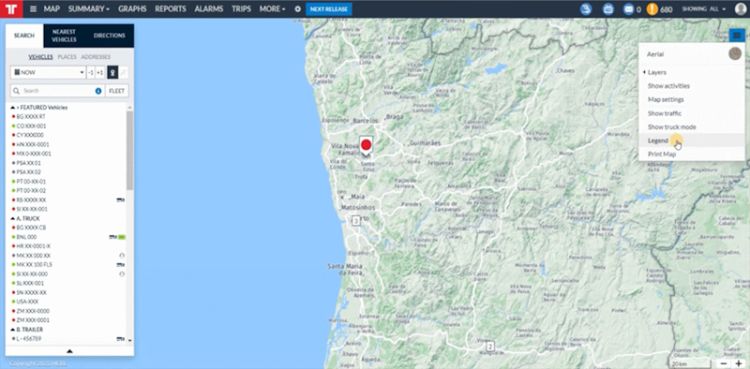Click the red T logo icon
Screen dimensions: 750x369
pos(11,9)
